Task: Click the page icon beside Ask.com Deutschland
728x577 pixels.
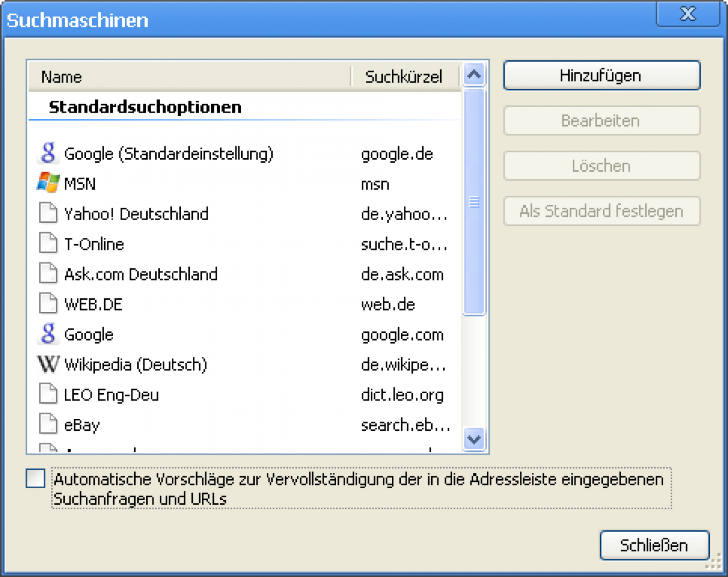Action: point(48,274)
